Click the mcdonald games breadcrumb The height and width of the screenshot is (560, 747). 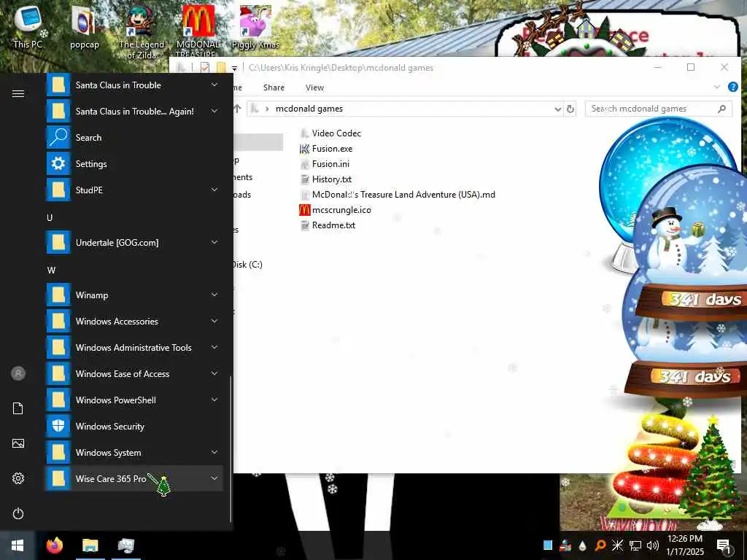pyautogui.click(x=309, y=109)
